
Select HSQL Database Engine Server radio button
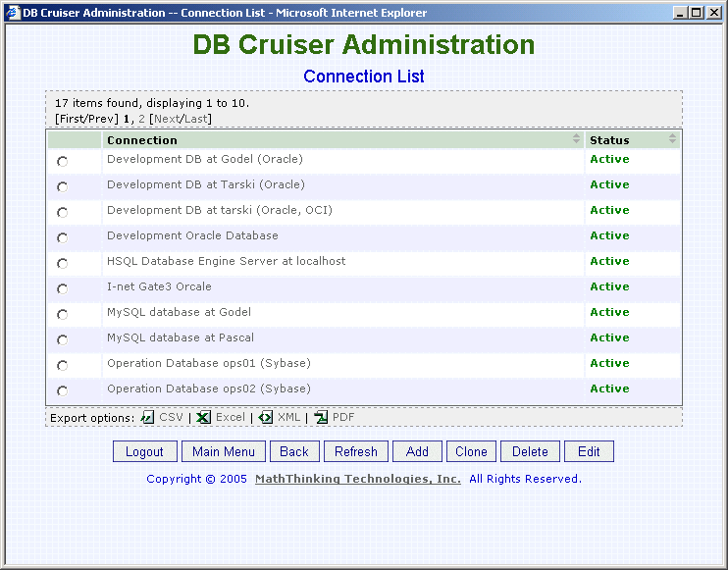pos(62,264)
